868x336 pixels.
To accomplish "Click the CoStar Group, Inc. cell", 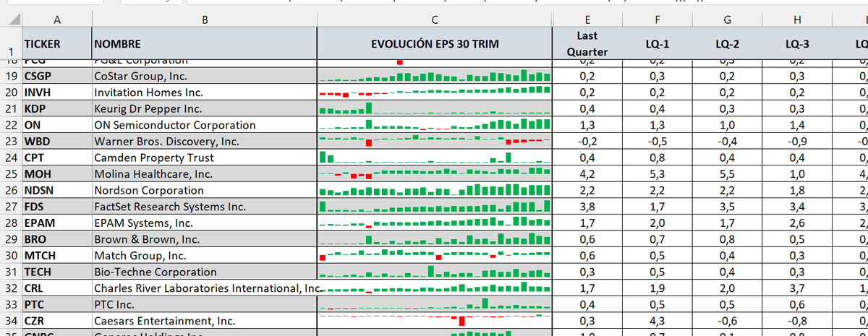I will [205, 76].
